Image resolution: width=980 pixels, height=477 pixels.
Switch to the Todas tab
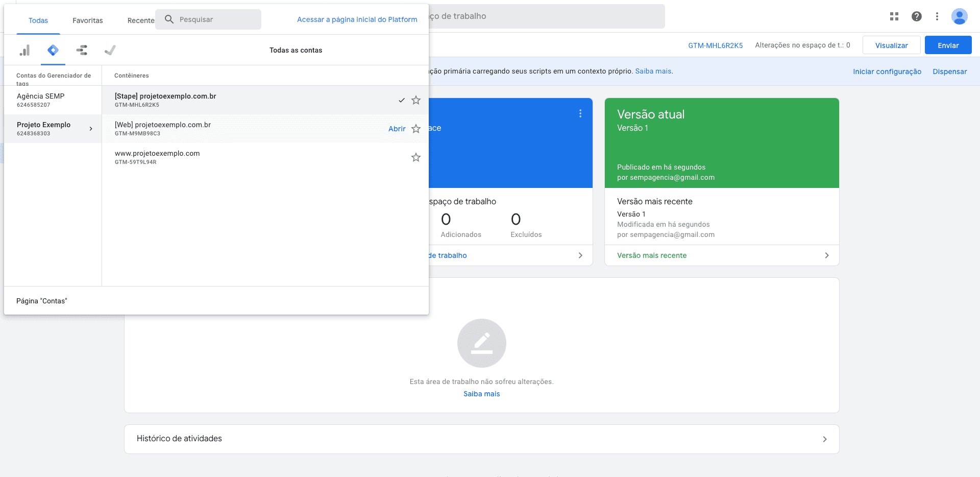38,20
